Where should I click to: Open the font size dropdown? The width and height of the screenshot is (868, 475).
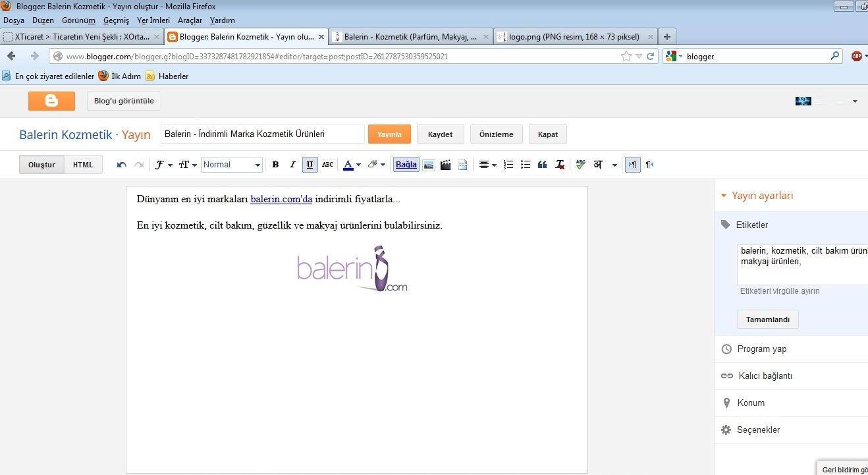tap(188, 165)
